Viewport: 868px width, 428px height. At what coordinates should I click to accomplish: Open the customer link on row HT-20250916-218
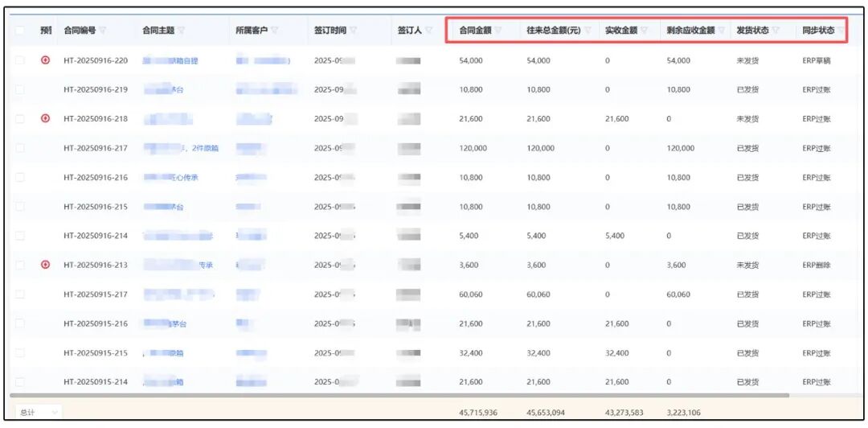[x=254, y=118]
